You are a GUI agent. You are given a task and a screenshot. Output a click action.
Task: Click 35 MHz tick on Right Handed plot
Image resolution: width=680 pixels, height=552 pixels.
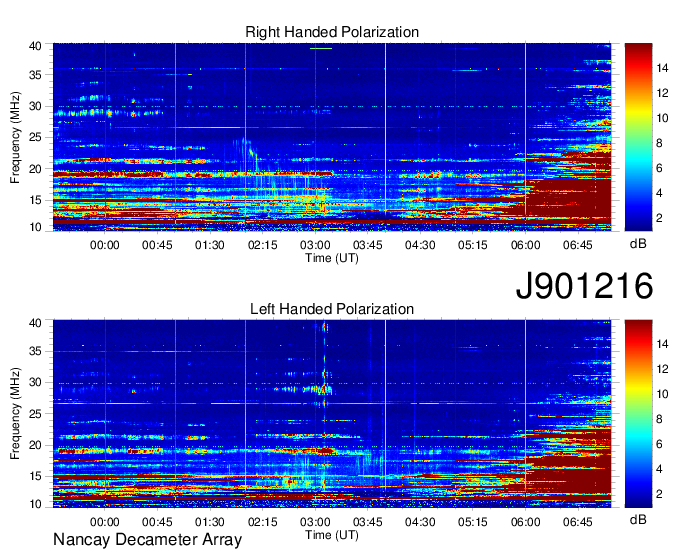pyautogui.click(x=35, y=75)
